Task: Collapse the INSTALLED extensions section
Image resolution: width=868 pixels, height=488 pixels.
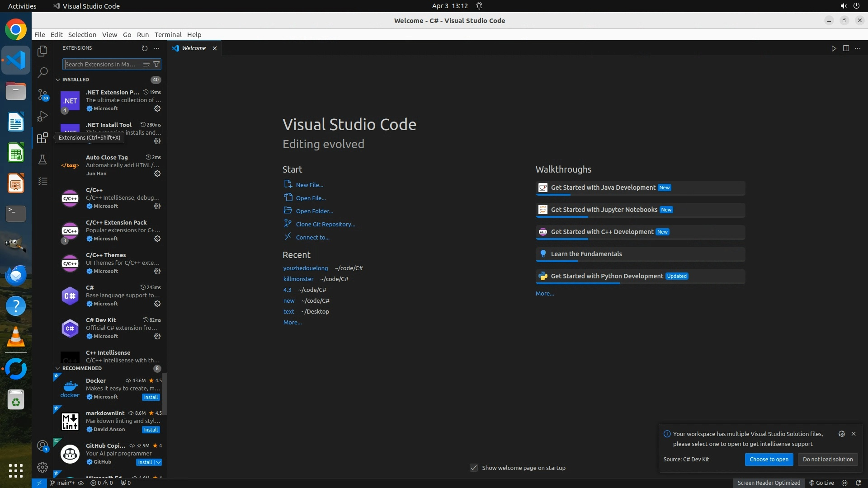Action: [x=58, y=80]
